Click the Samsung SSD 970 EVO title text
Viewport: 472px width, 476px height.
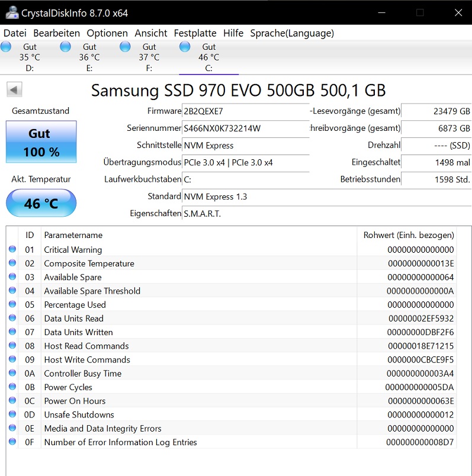coord(239,91)
